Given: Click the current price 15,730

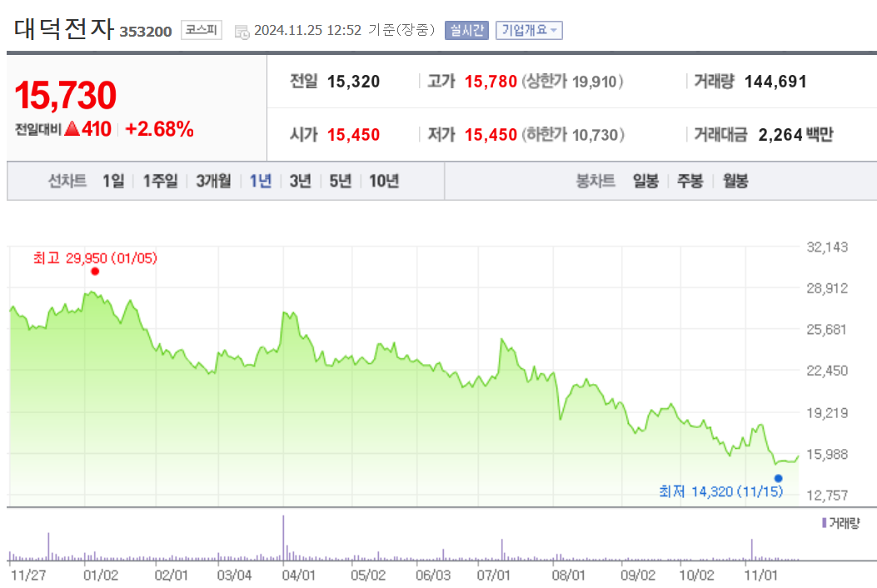Looking at the screenshot, I should pos(66,95).
